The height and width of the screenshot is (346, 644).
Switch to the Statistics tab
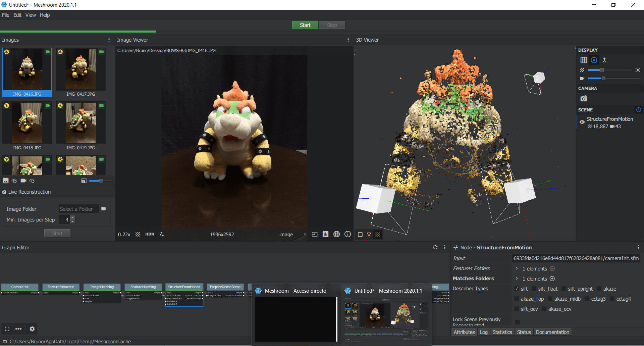click(502, 332)
